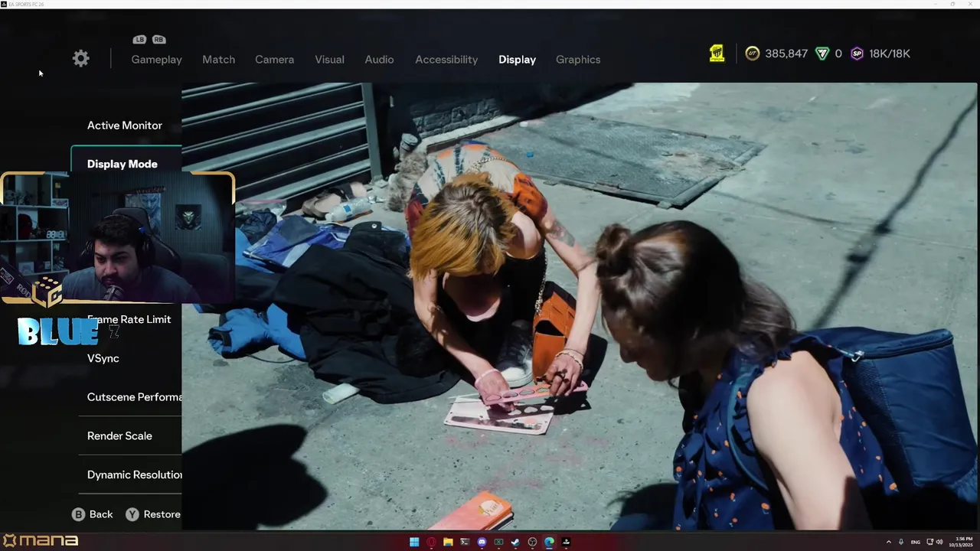This screenshot has width=980, height=551.
Task: Open Discord from the taskbar
Action: [x=482, y=542]
